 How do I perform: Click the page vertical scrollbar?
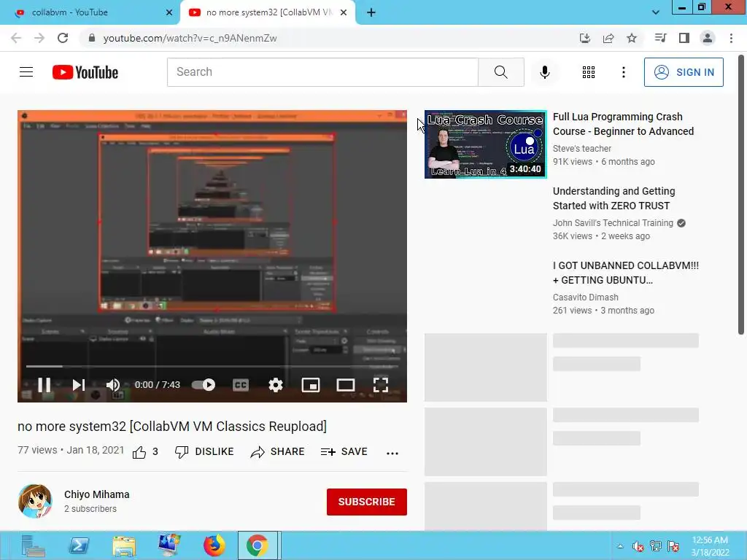pyautogui.click(x=741, y=195)
